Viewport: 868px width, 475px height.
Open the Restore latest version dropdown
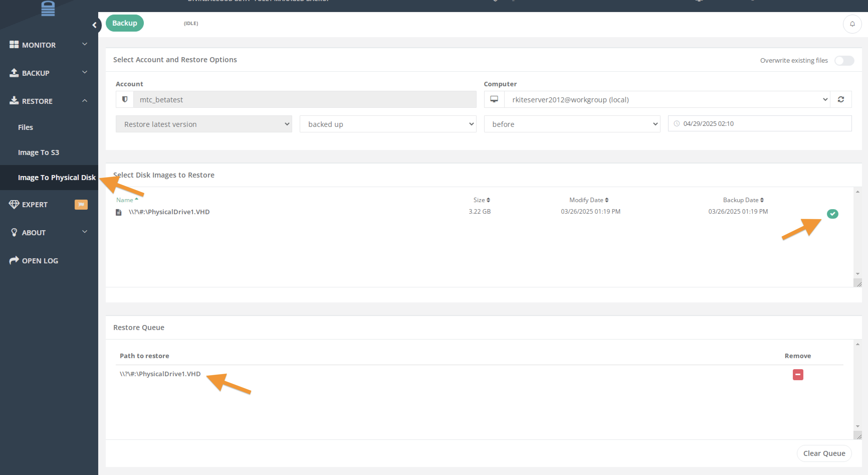pos(204,124)
